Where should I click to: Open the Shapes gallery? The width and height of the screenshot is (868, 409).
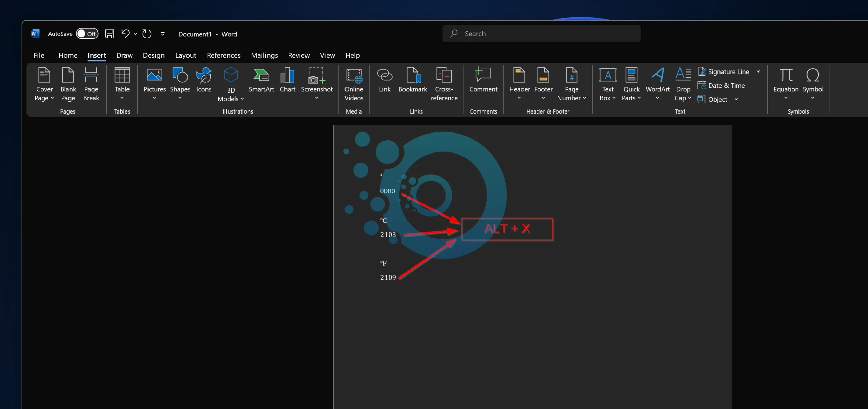180,84
